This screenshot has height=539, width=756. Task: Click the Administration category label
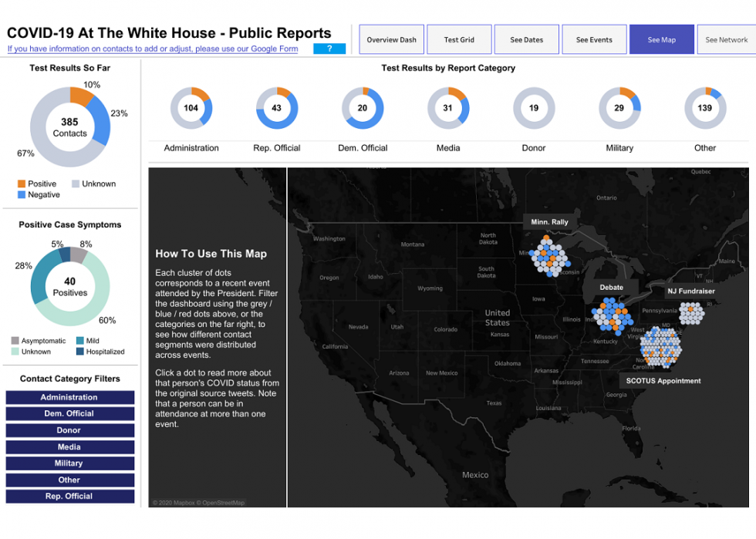(191, 148)
